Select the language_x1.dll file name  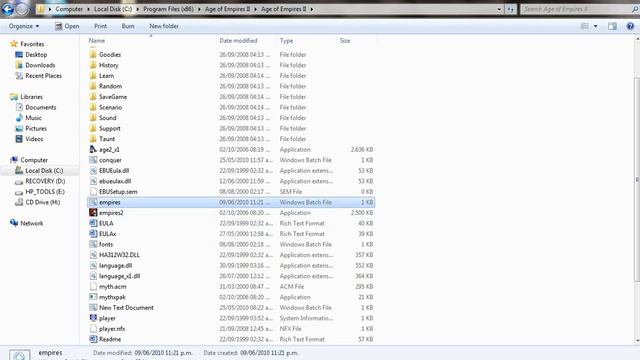coord(120,276)
